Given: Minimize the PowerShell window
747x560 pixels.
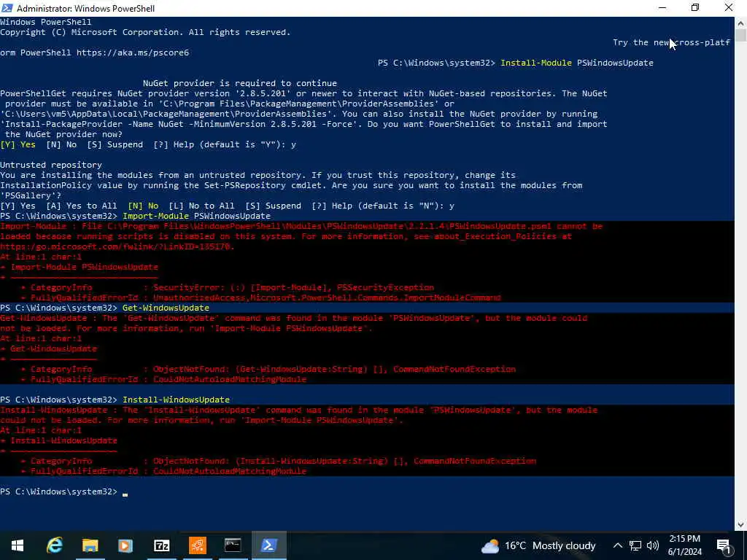Looking at the screenshot, I should click(662, 8).
